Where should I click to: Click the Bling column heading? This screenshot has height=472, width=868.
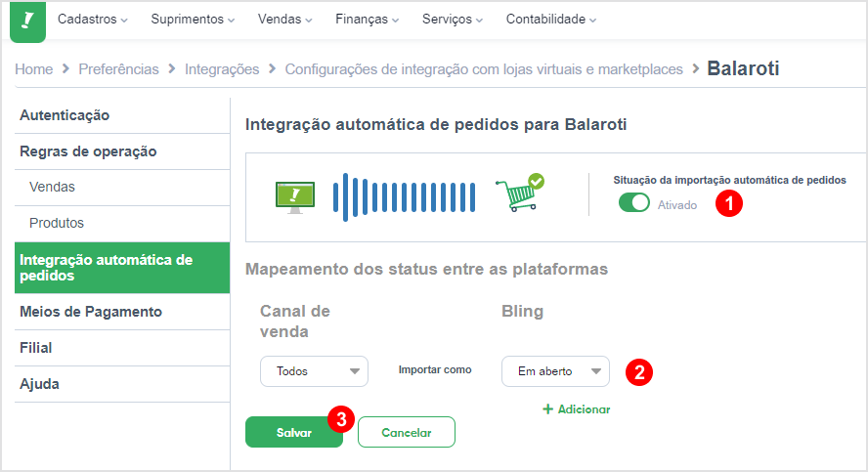coord(523,311)
